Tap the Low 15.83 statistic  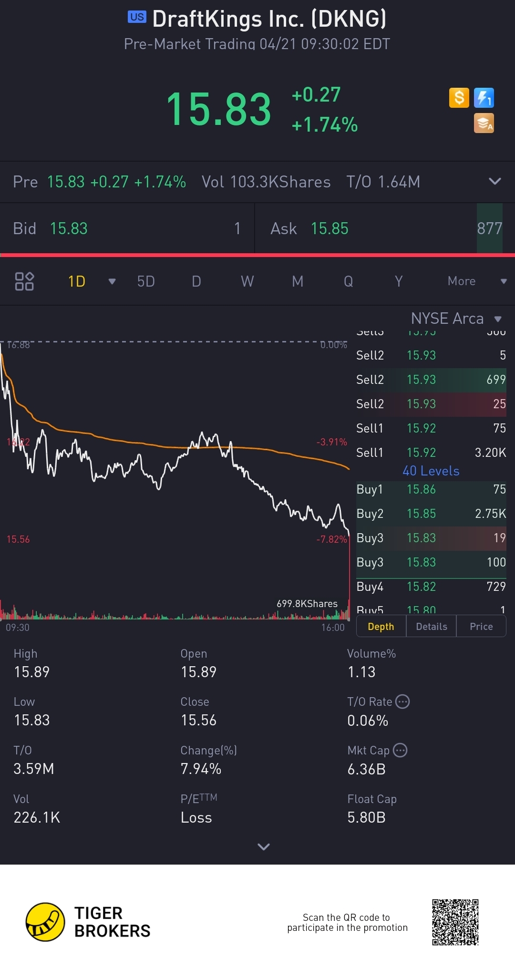click(x=32, y=712)
